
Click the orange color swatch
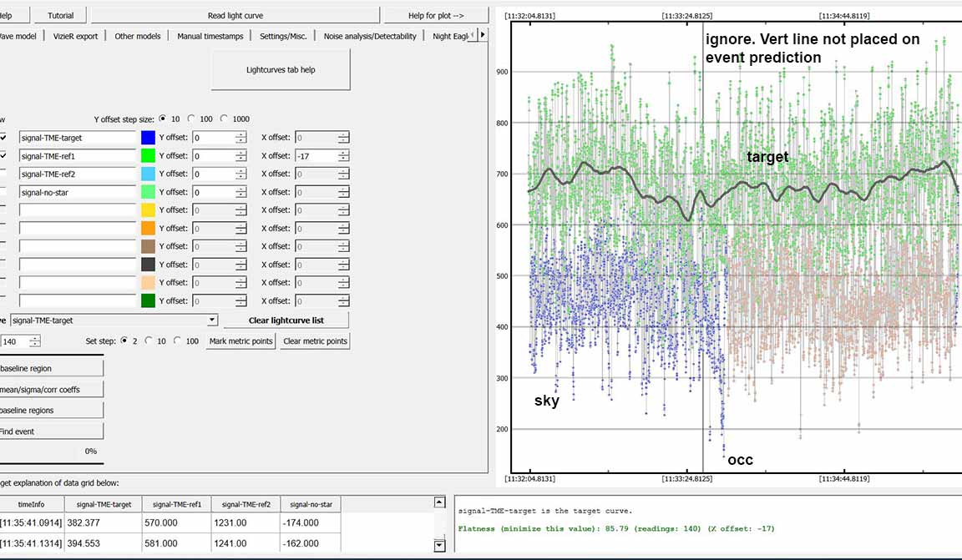(x=148, y=228)
